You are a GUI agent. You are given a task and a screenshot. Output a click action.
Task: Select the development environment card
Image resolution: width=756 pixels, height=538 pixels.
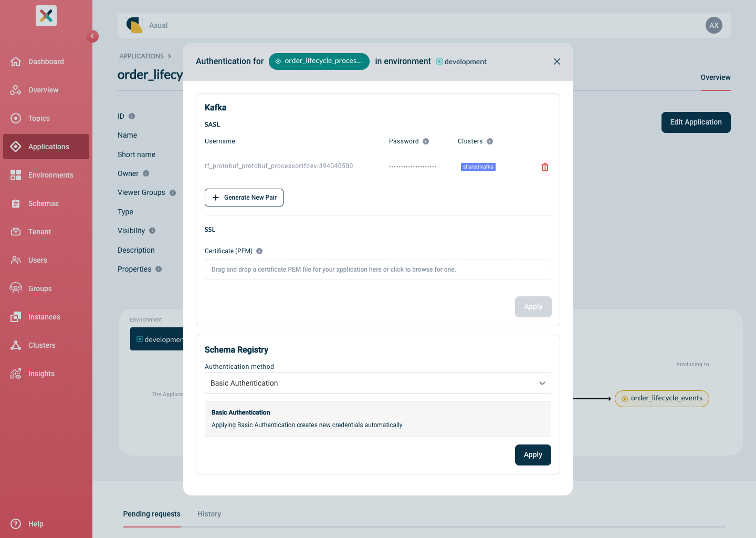click(x=157, y=339)
